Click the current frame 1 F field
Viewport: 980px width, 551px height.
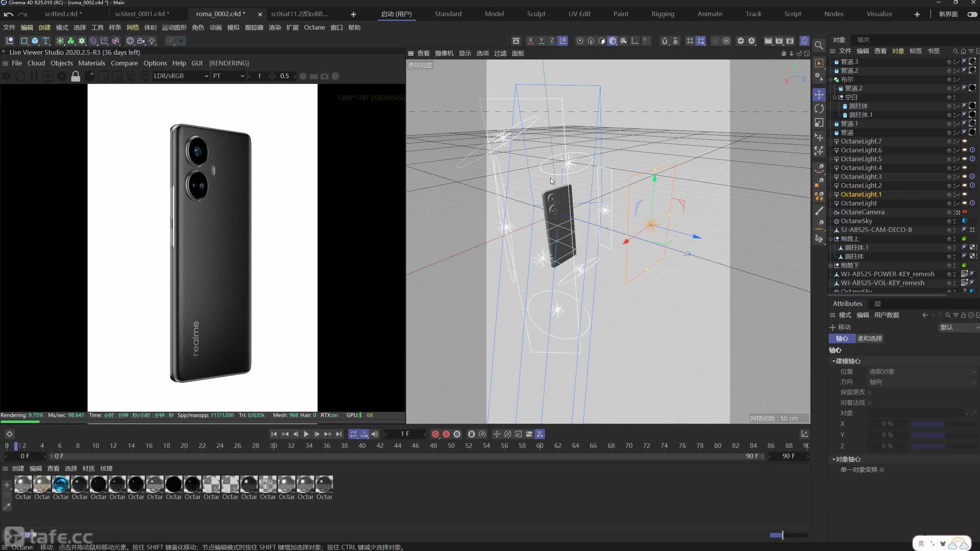(x=405, y=434)
